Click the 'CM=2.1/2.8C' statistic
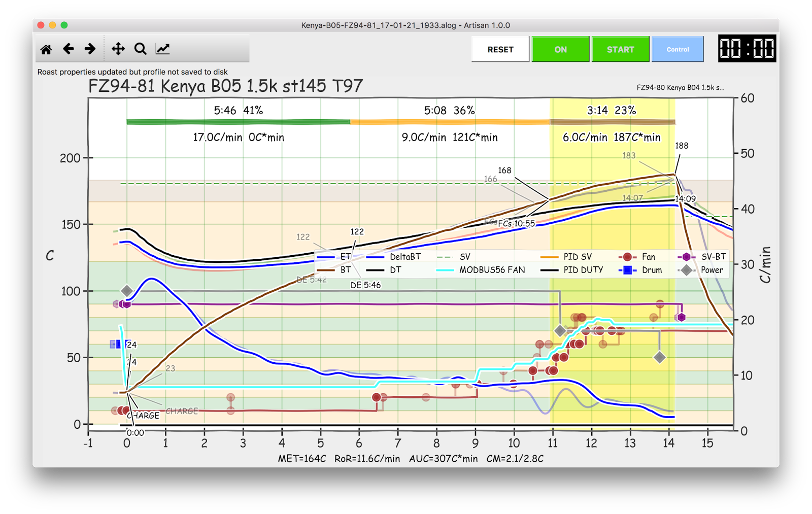812x514 pixels. pos(515,459)
